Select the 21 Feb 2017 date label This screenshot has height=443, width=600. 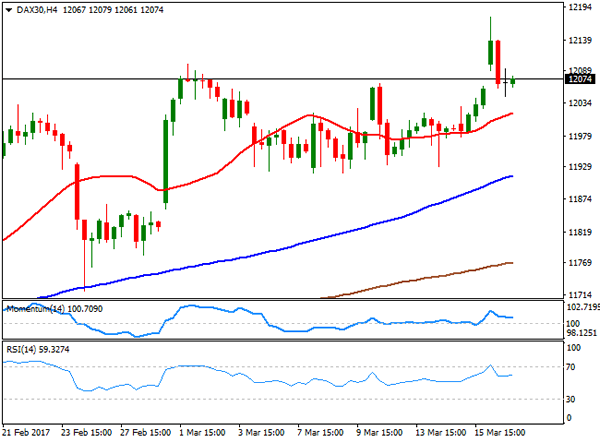tap(27, 433)
